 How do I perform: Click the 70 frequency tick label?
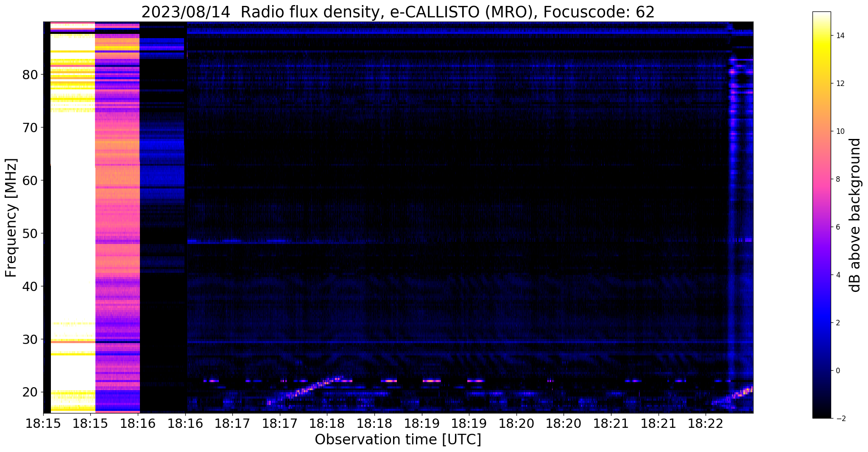30,128
